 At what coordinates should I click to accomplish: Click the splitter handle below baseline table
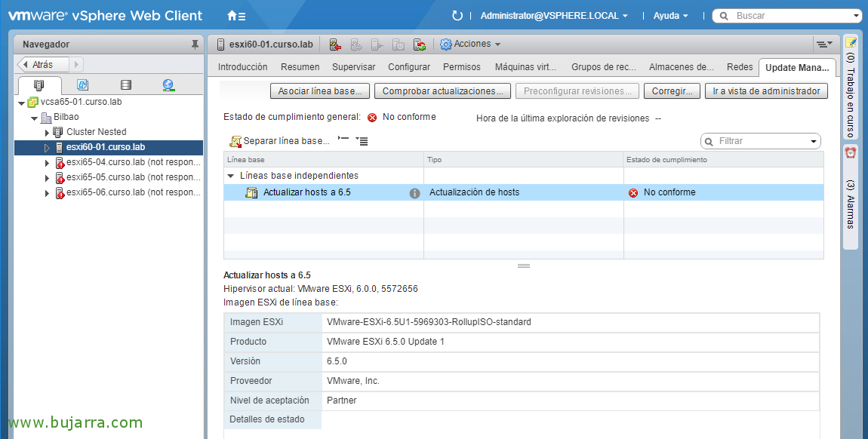click(524, 266)
